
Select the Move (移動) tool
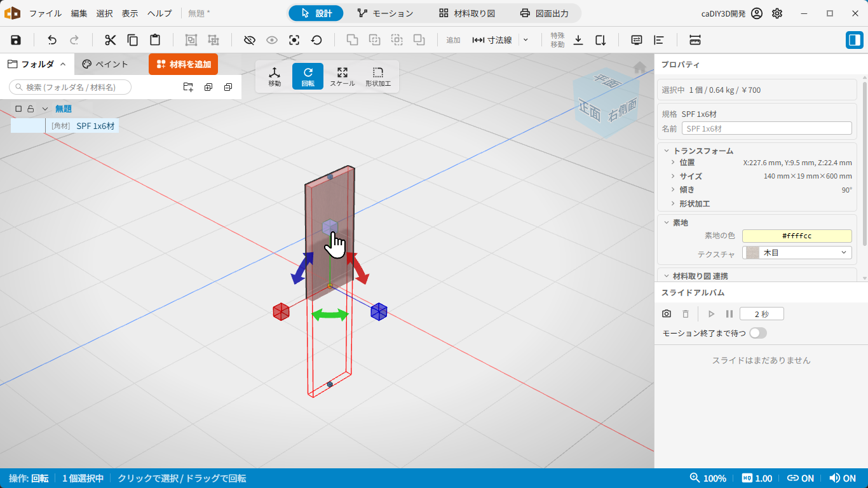tap(275, 76)
